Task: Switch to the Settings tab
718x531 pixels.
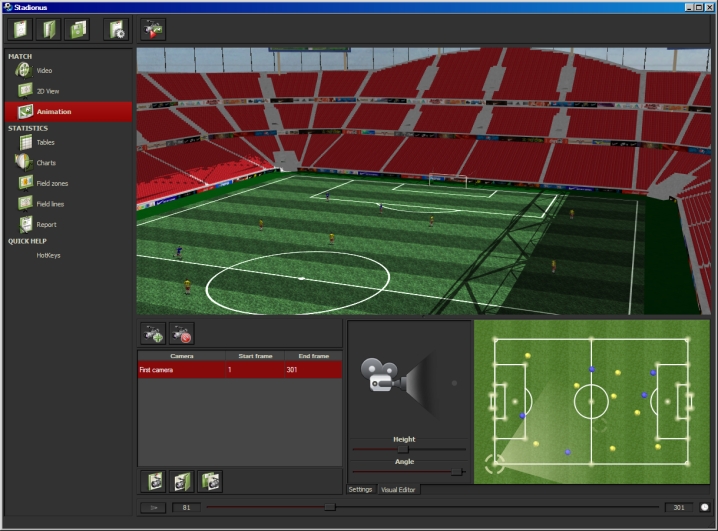Action: pyautogui.click(x=360, y=489)
